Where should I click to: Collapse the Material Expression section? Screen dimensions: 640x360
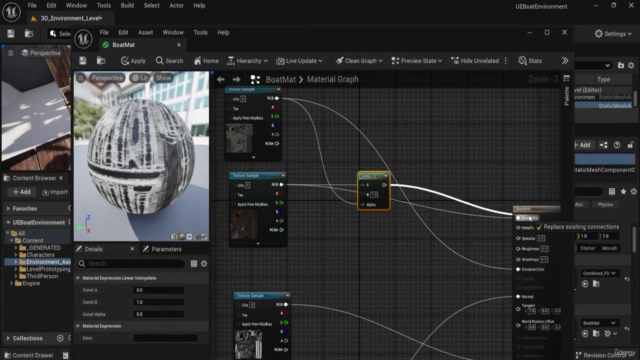pyautogui.click(x=78, y=326)
